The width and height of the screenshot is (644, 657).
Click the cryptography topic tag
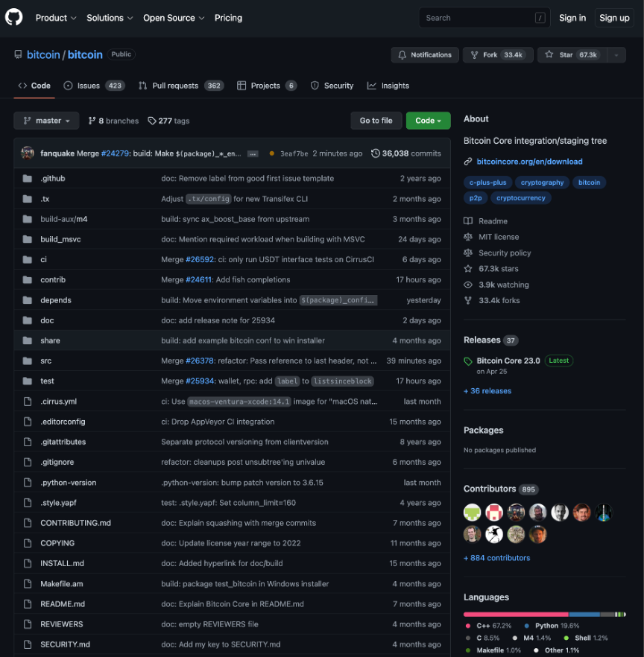tap(542, 182)
